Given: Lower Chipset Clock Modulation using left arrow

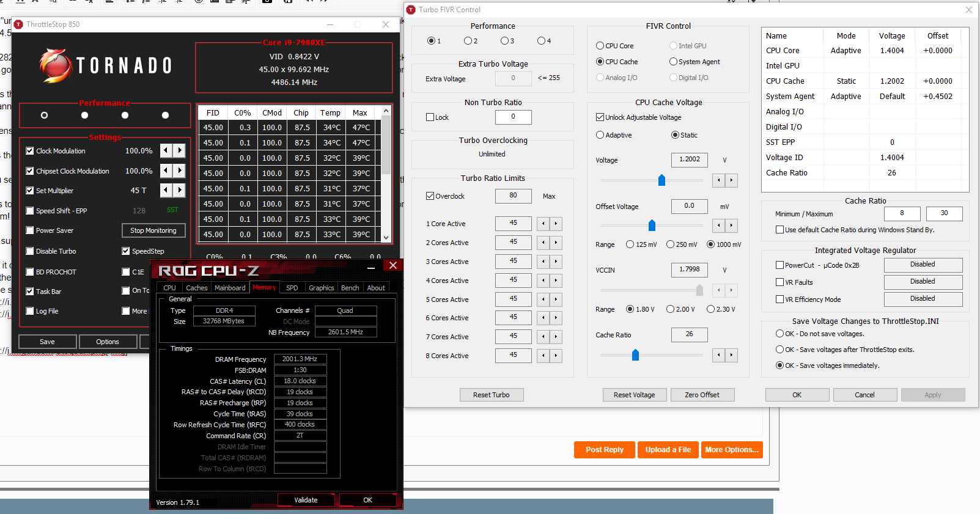Looking at the screenshot, I should 166,171.
